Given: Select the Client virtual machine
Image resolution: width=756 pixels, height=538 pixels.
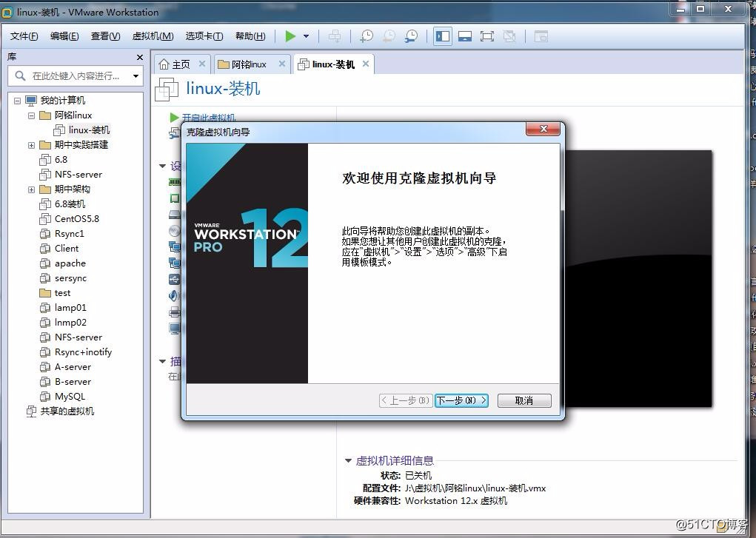Looking at the screenshot, I should coord(58,248).
